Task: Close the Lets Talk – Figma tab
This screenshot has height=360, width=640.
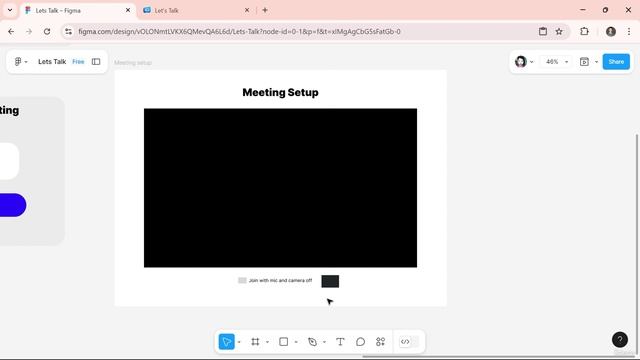Action: [x=128, y=10]
